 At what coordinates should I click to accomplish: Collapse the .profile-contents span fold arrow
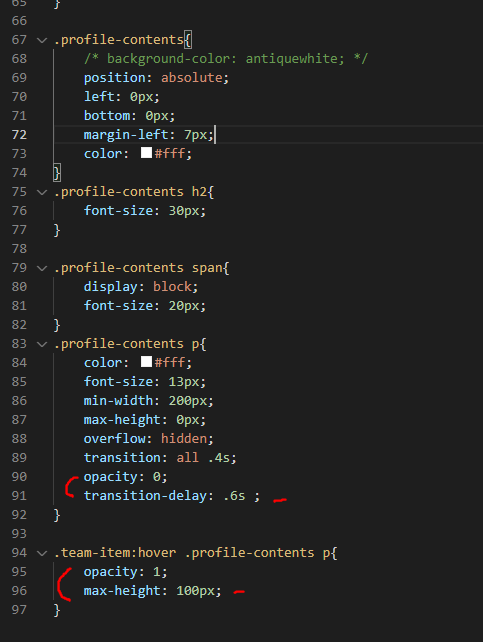pos(42,268)
